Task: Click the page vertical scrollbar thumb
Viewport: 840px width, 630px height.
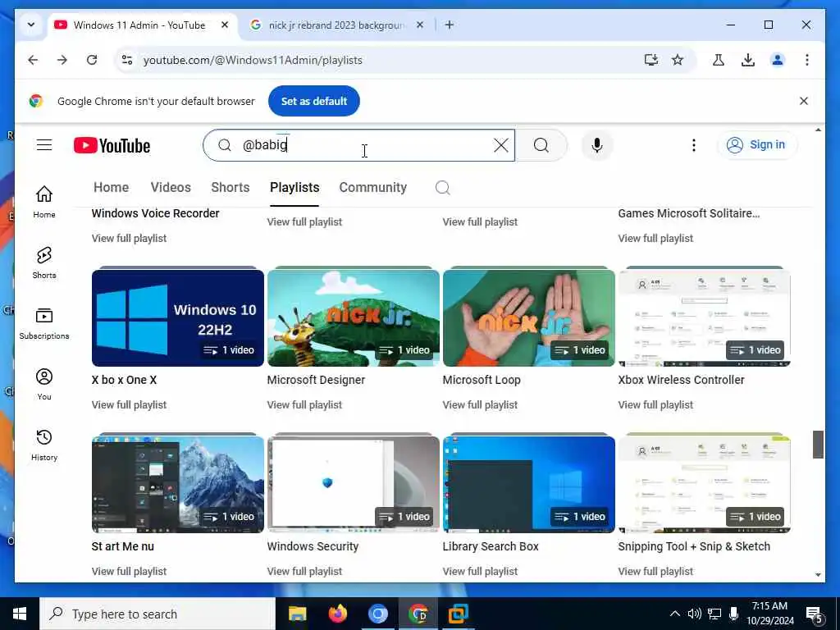Action: 818,444
